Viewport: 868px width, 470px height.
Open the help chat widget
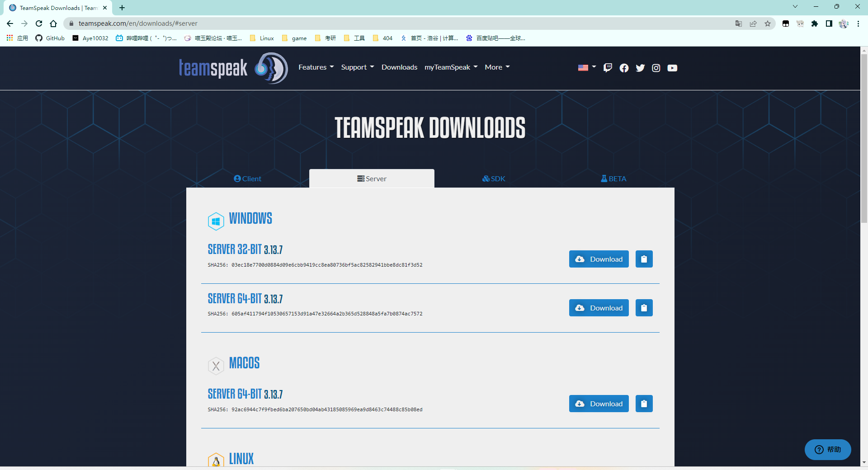(828, 449)
